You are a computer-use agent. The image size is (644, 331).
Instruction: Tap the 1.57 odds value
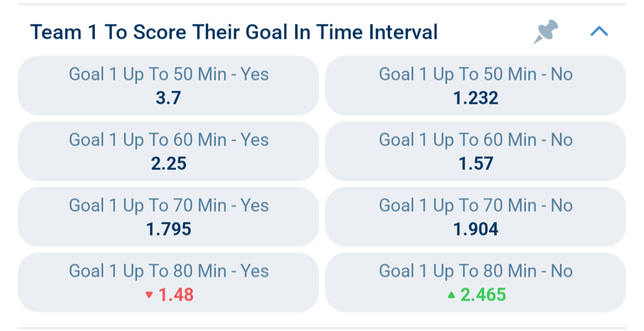point(476,163)
